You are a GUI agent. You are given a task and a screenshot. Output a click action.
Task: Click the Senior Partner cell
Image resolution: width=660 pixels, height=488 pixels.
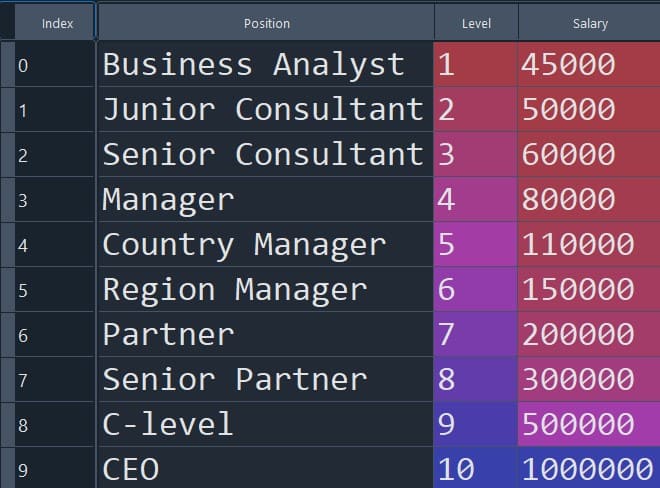(x=235, y=379)
